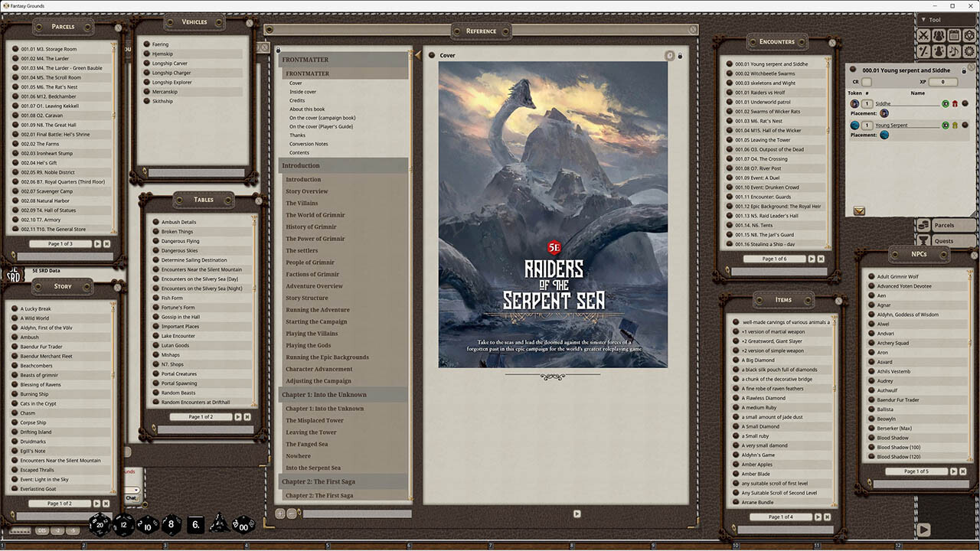This screenshot has width=980, height=551.
Task: Roll the d20 die at the bottom
Action: pyautogui.click(x=98, y=526)
